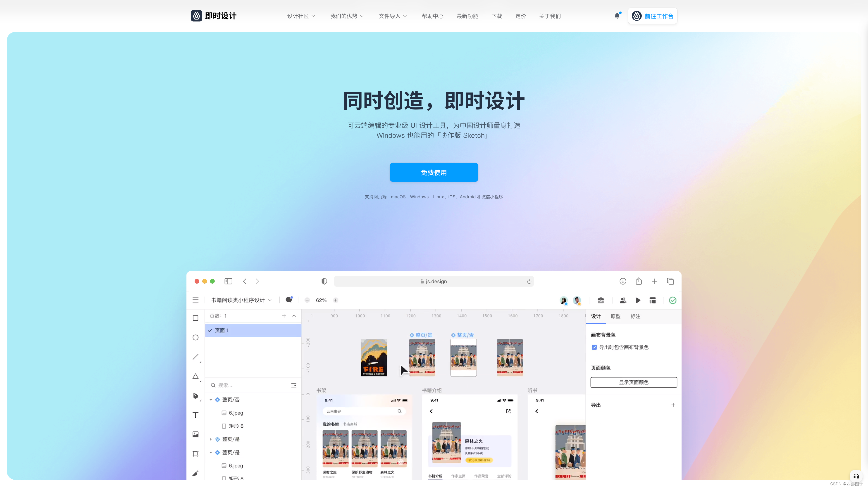Open the 设计社区 dropdown menu
Viewport: 868px width, 488px height.
point(301,16)
